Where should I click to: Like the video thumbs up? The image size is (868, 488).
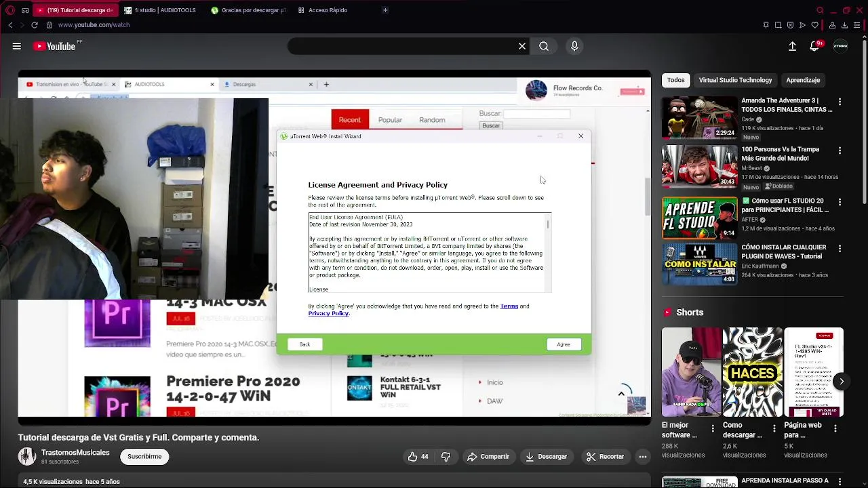(418, 457)
